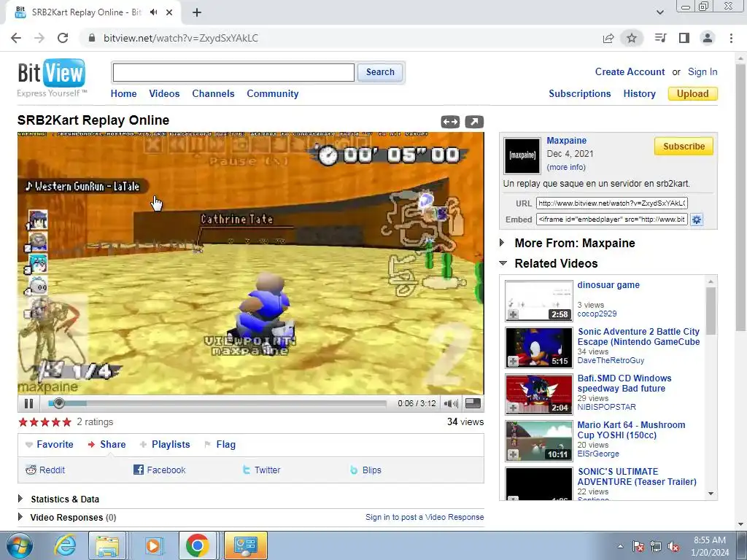Mute tab audio via speaker icon on tab
This screenshot has width=747, height=560.
coord(153,12)
